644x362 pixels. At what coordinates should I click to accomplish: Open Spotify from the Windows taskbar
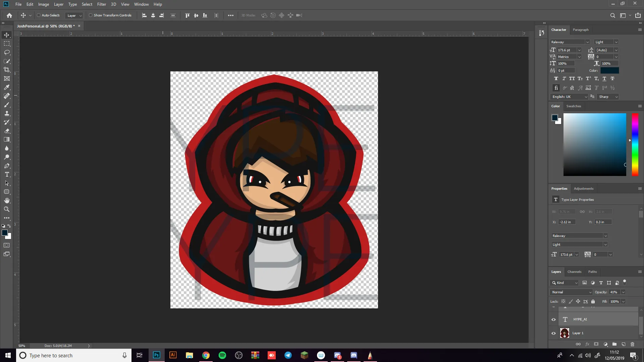click(x=222, y=355)
